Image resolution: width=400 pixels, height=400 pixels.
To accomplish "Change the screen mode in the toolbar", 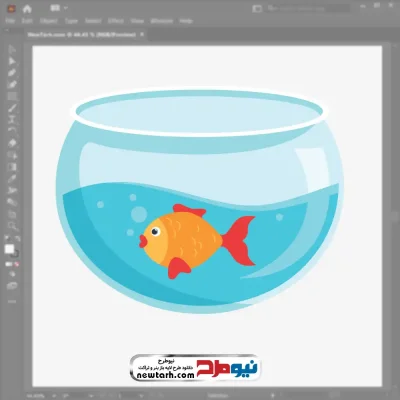I will pos(12,286).
